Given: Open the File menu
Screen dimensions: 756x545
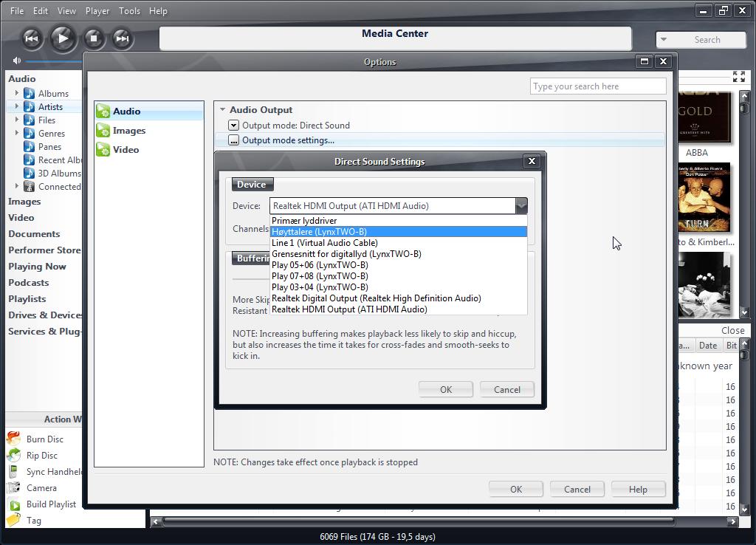Looking at the screenshot, I should point(17,10).
